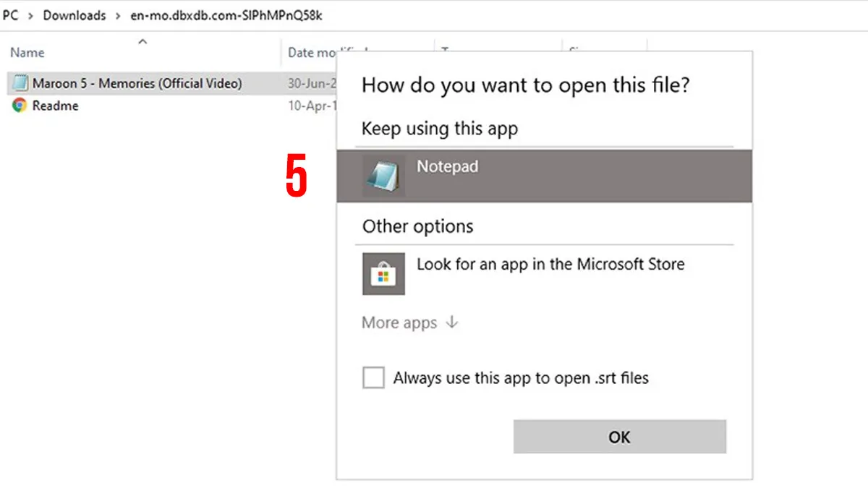
Task: Click the sort arrow above the Name column
Action: [x=142, y=41]
